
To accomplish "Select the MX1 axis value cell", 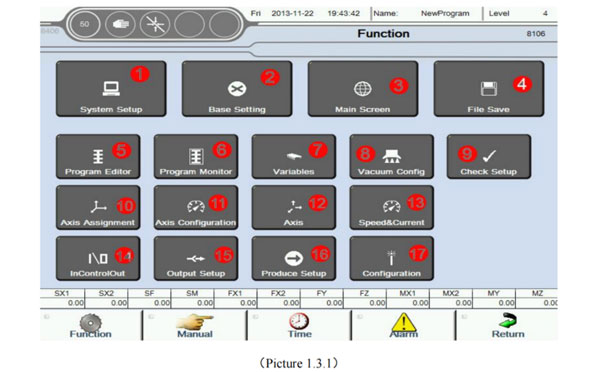I will [x=408, y=303].
